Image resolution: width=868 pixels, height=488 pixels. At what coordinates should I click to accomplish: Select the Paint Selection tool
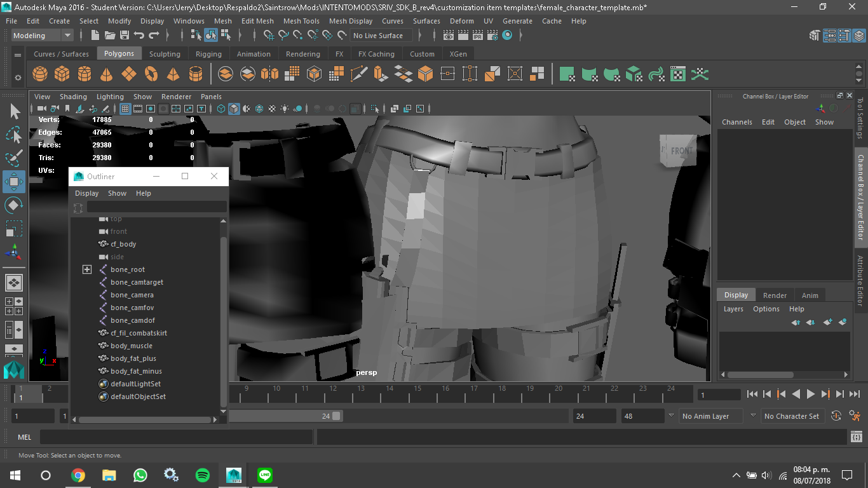pos(14,159)
